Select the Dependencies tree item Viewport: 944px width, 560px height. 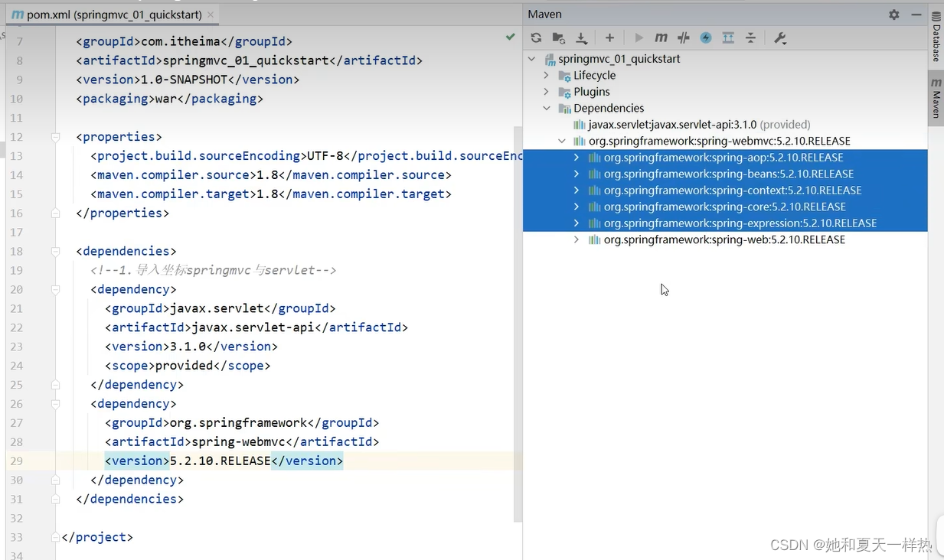609,108
